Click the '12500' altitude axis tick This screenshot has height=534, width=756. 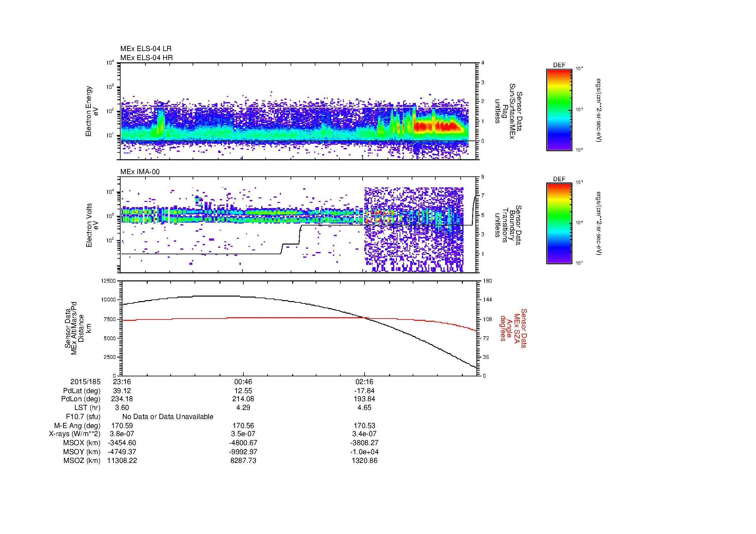click(109, 281)
